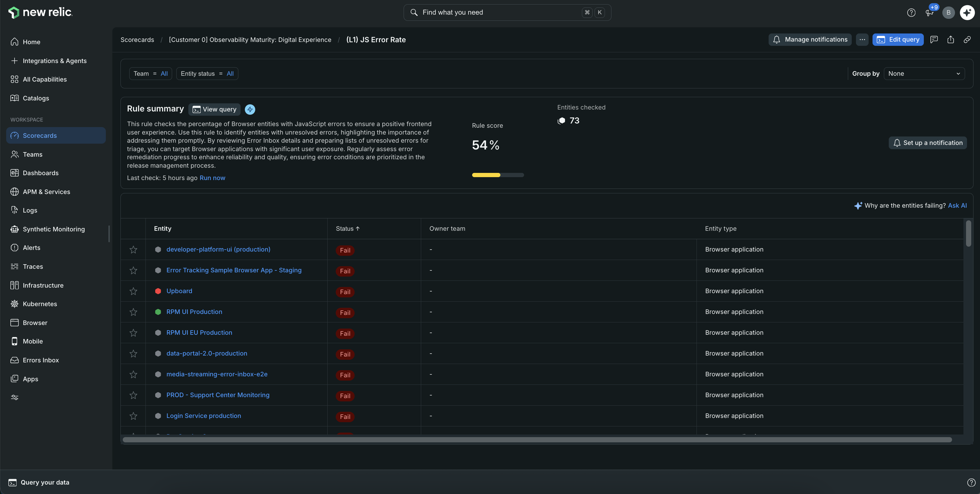The width and height of the screenshot is (980, 494).
Task: Click the Manage notifications button
Action: point(810,40)
